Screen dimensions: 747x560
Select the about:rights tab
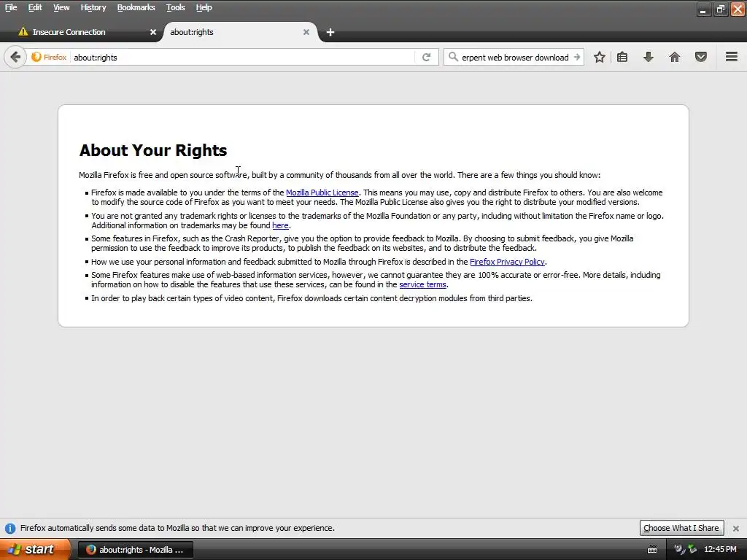(x=239, y=32)
